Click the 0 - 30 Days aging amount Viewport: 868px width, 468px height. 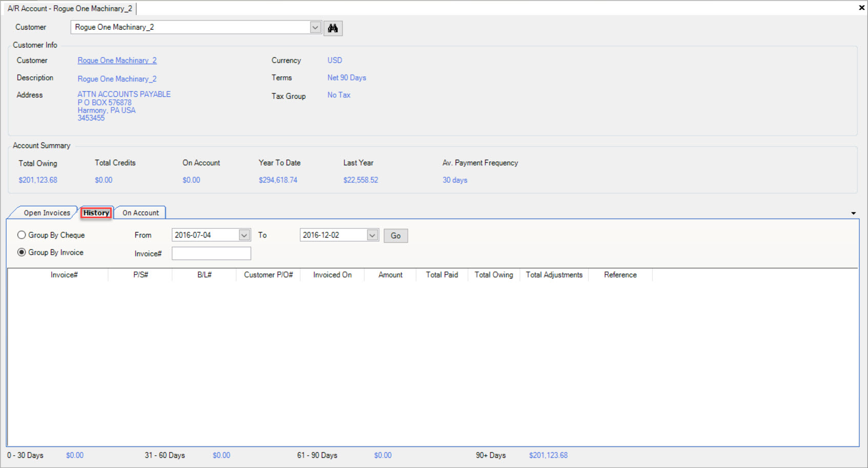click(75, 455)
